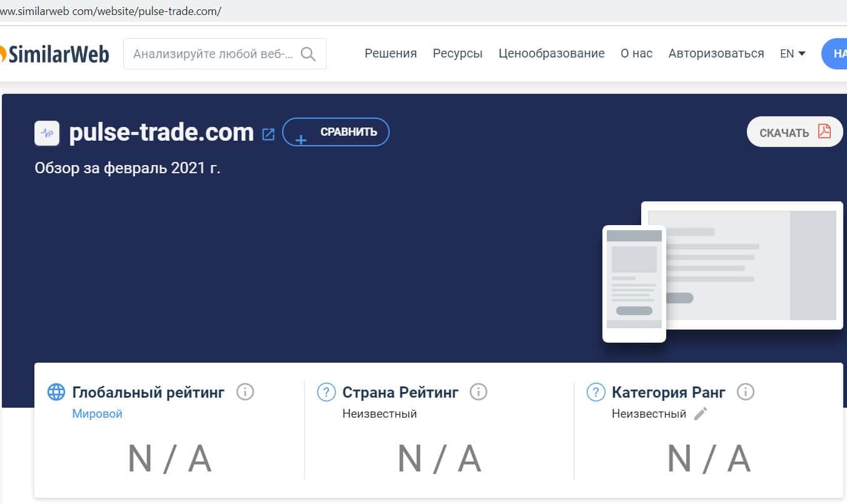Open the Ресурсы menu

coord(458,54)
